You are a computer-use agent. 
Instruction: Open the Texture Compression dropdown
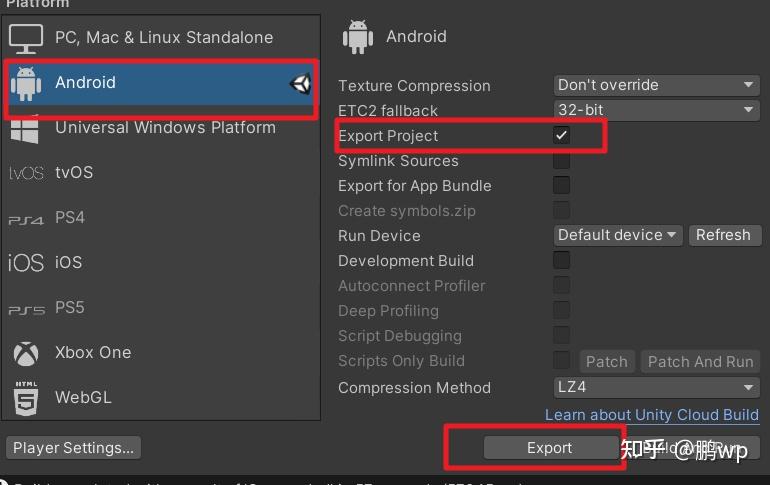coord(657,85)
